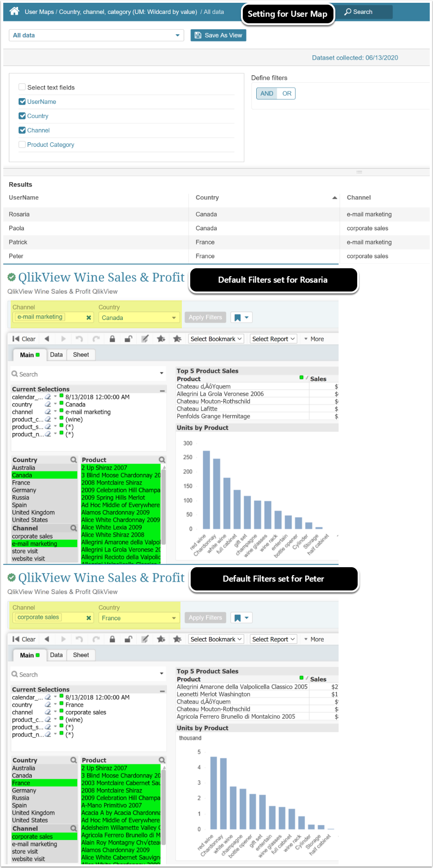
Task: Go to home via house icon
Action: coord(14,11)
